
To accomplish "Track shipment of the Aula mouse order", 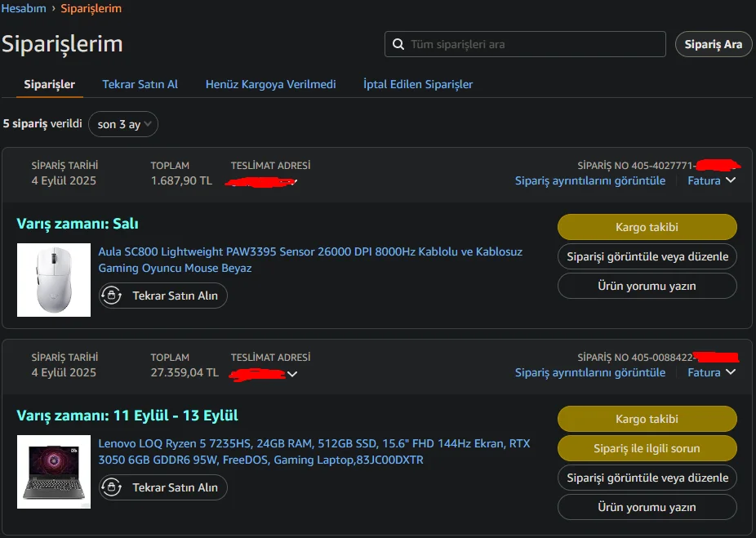I will click(647, 227).
